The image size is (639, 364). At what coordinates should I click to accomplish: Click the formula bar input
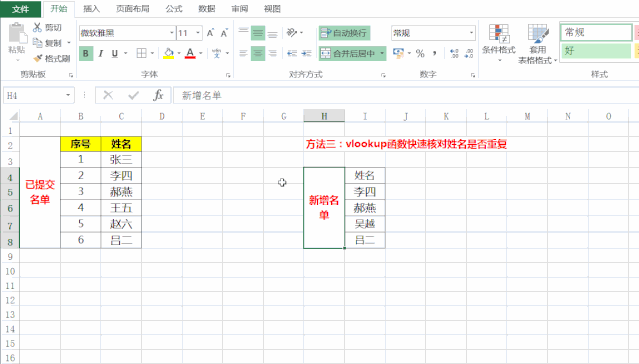405,95
